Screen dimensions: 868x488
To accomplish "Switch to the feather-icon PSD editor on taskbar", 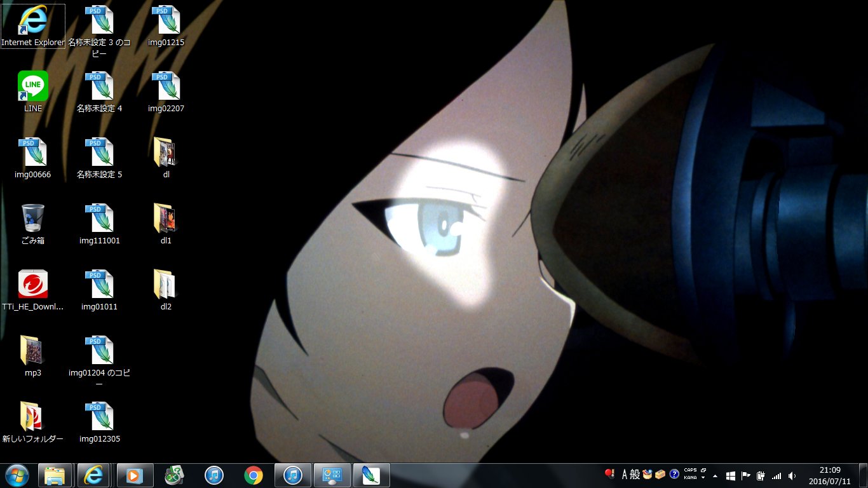I will 371,475.
